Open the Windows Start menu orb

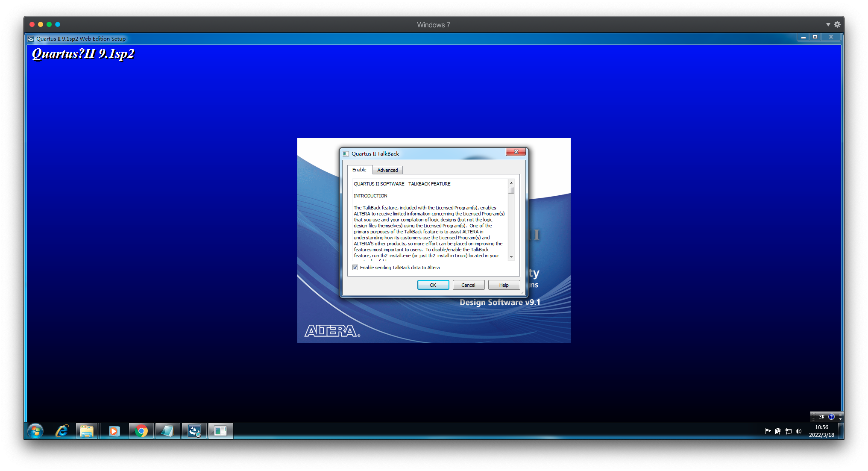point(35,431)
